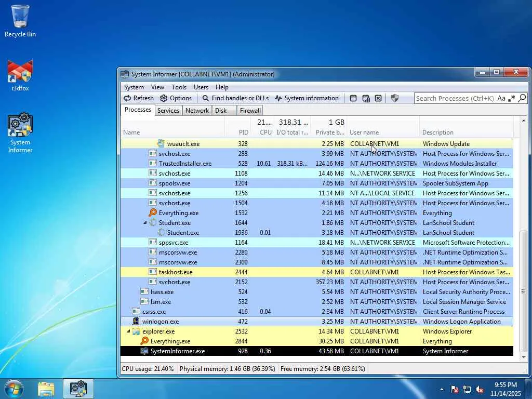Click the Physical memory status bar entry

[x=228, y=369]
